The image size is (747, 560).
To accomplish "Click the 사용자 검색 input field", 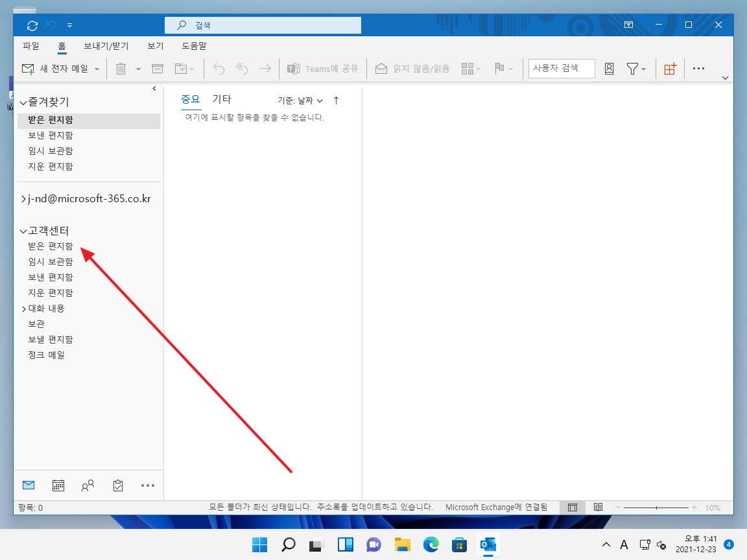I will tap(562, 69).
